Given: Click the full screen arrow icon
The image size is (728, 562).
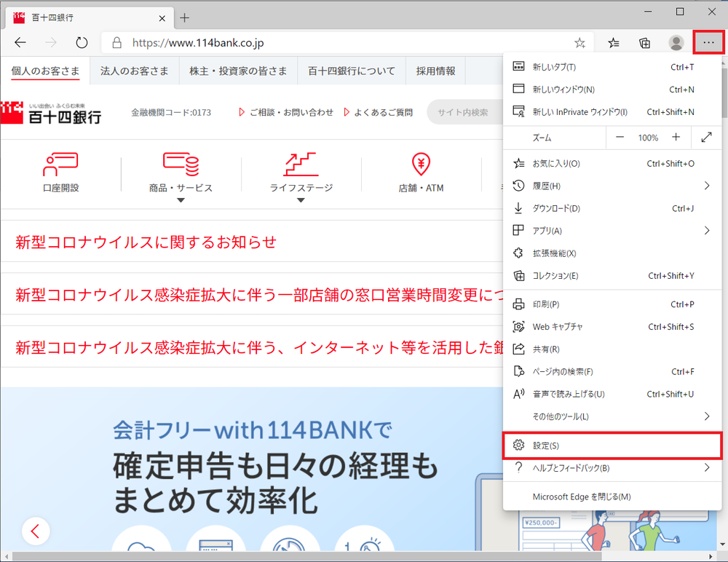Looking at the screenshot, I should tap(707, 138).
